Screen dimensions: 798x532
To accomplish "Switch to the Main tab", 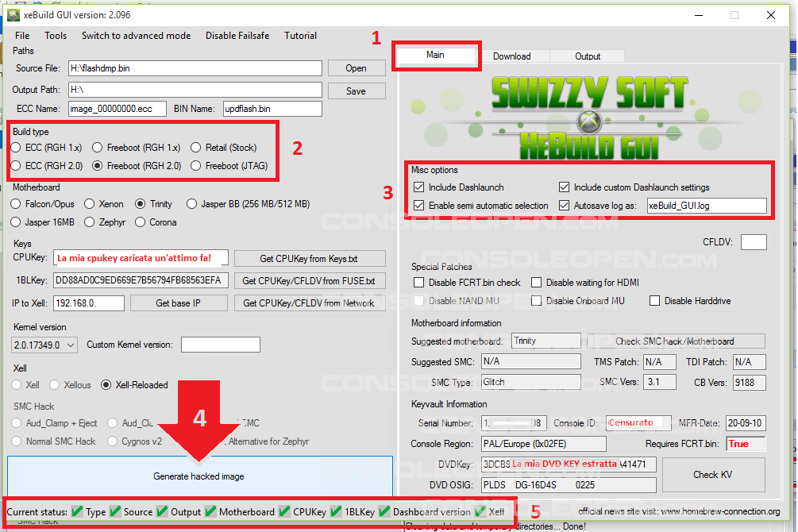I will point(435,55).
